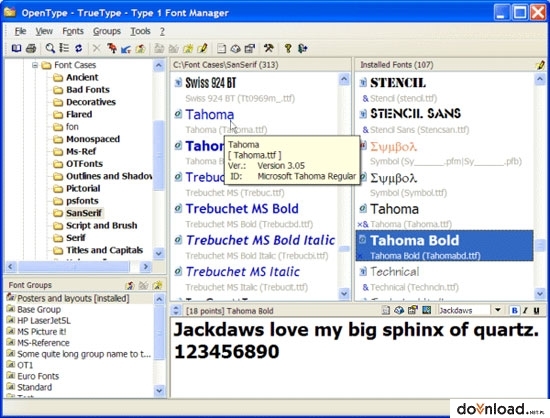
Task: Click the point size stepper arrows
Action: (176, 310)
